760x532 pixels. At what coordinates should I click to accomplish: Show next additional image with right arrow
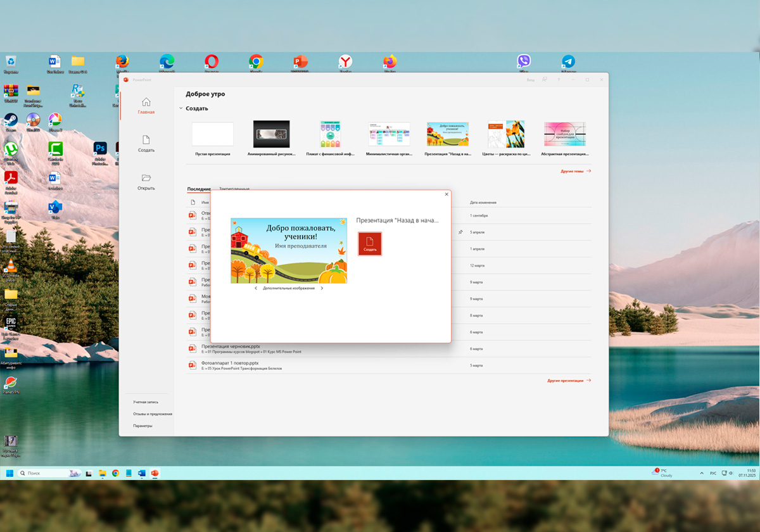(322, 288)
